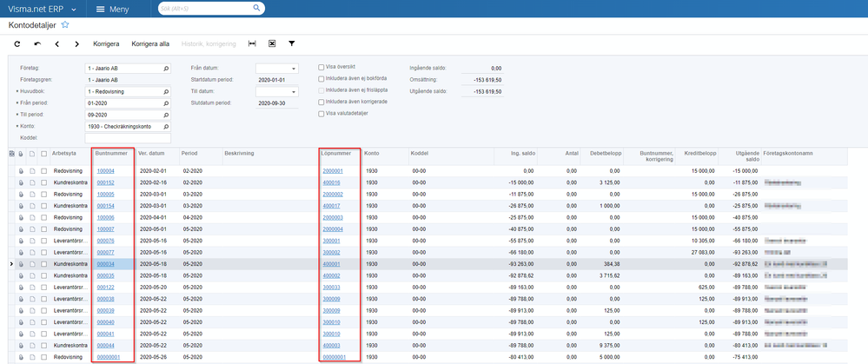Enable the Visa översikt checkbox
The height and width of the screenshot is (364, 868).
click(321, 67)
